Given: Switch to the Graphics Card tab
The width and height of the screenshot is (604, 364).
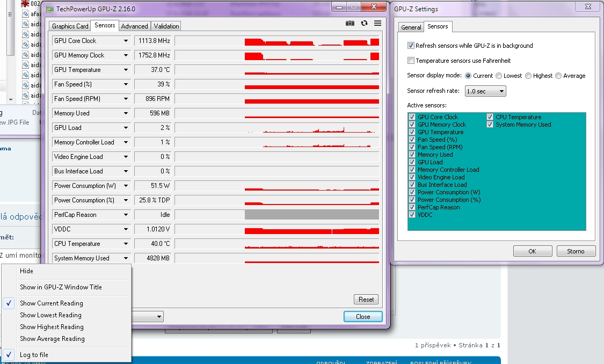Looking at the screenshot, I should tap(70, 26).
